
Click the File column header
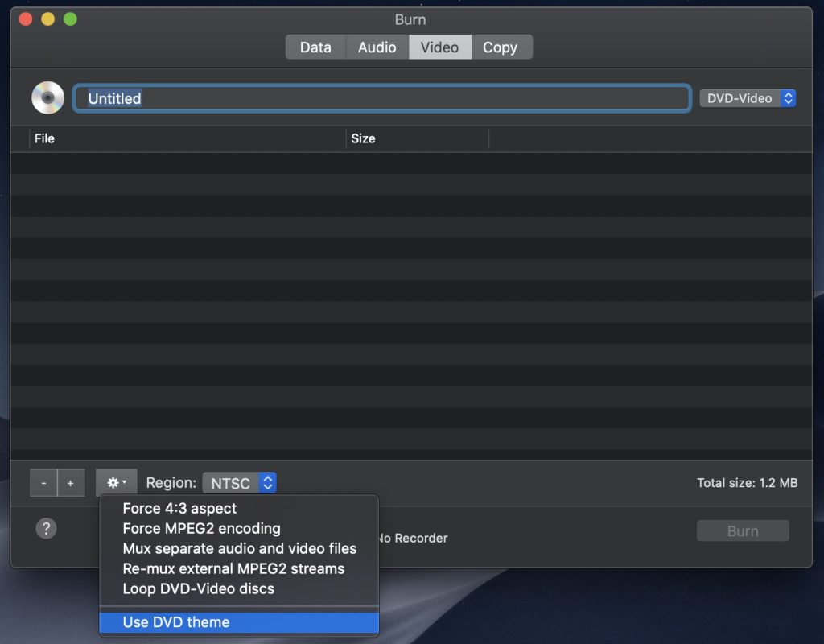click(187, 138)
